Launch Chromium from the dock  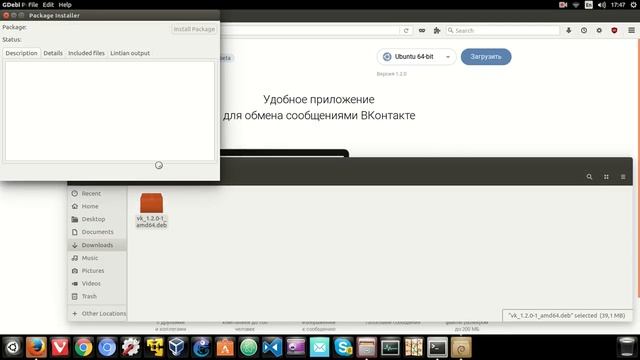click(107, 347)
